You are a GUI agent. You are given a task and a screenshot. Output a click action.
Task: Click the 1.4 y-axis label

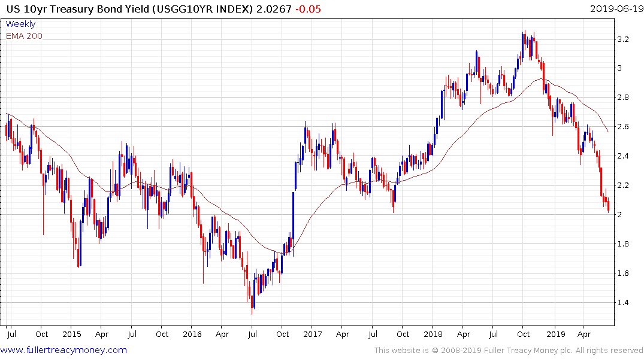[623, 303]
